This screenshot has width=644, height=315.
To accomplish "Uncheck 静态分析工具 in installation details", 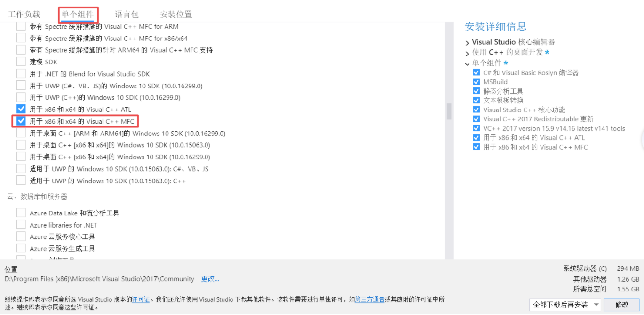I will (x=477, y=91).
